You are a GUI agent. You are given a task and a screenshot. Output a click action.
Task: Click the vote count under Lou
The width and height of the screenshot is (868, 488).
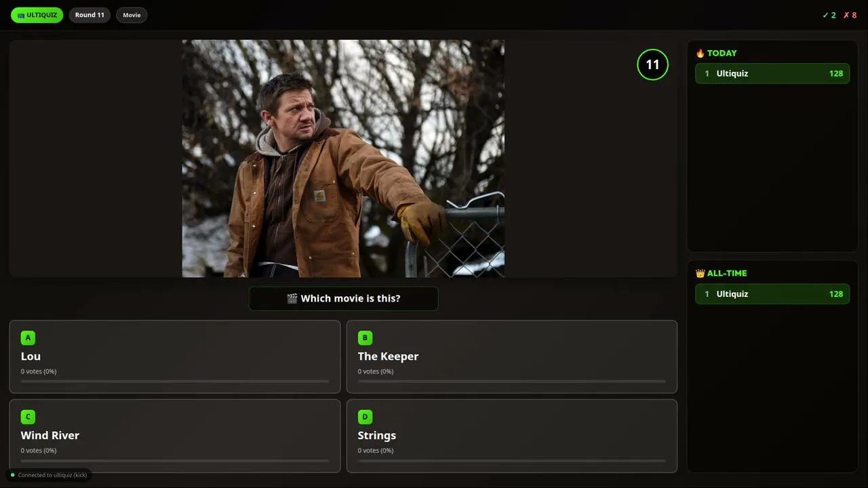tap(39, 371)
